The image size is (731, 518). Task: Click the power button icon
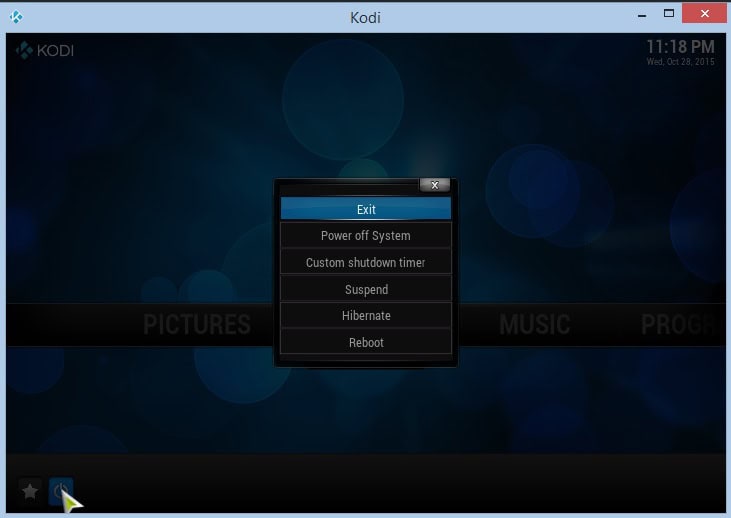coord(61,491)
